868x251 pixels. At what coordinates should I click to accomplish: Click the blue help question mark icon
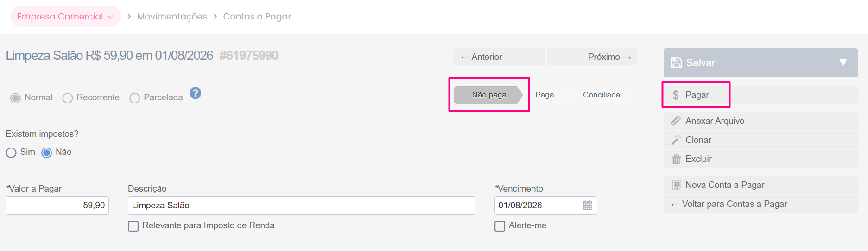click(x=196, y=93)
